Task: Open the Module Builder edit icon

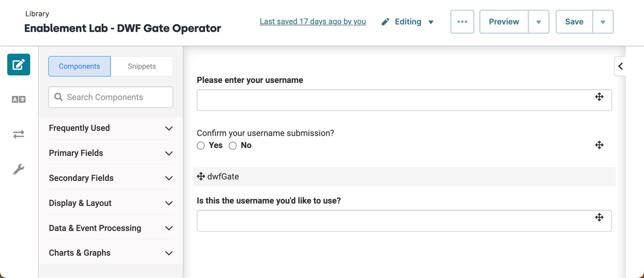Action: pos(19,65)
